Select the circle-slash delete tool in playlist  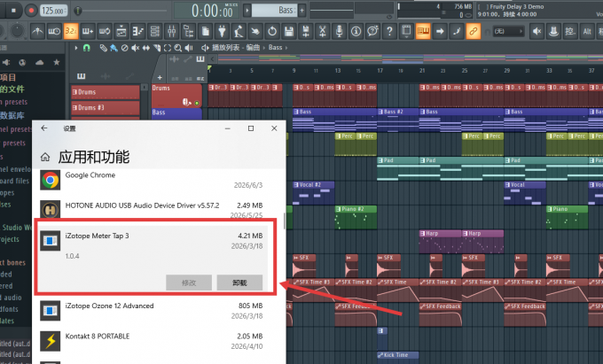[x=125, y=48]
